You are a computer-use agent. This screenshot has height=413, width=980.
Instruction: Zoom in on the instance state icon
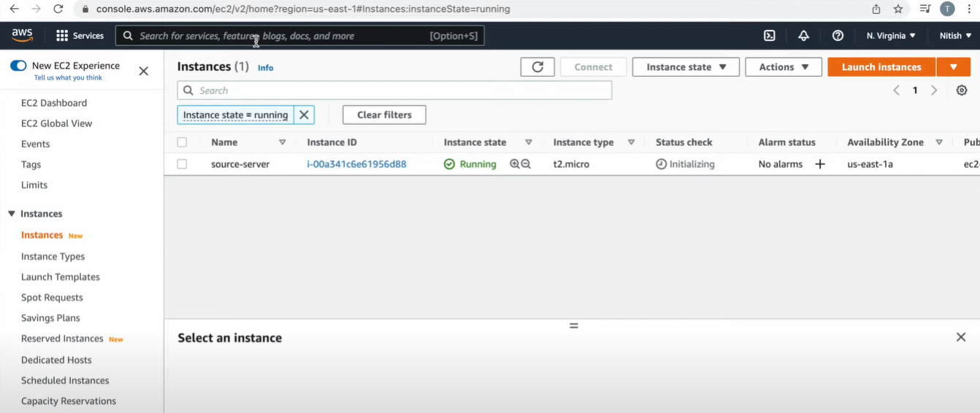514,164
